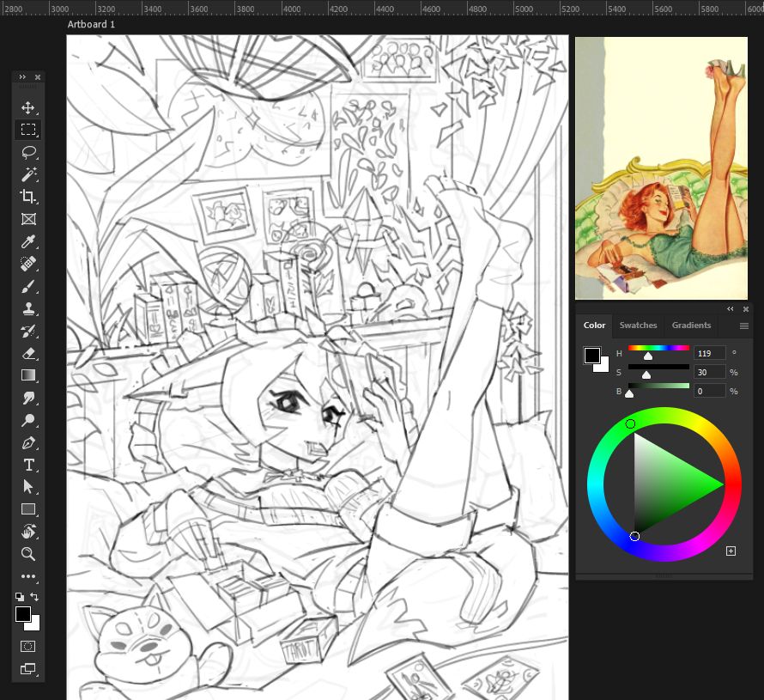Select the History Brush tool
The width and height of the screenshot is (764, 700).
point(28,331)
